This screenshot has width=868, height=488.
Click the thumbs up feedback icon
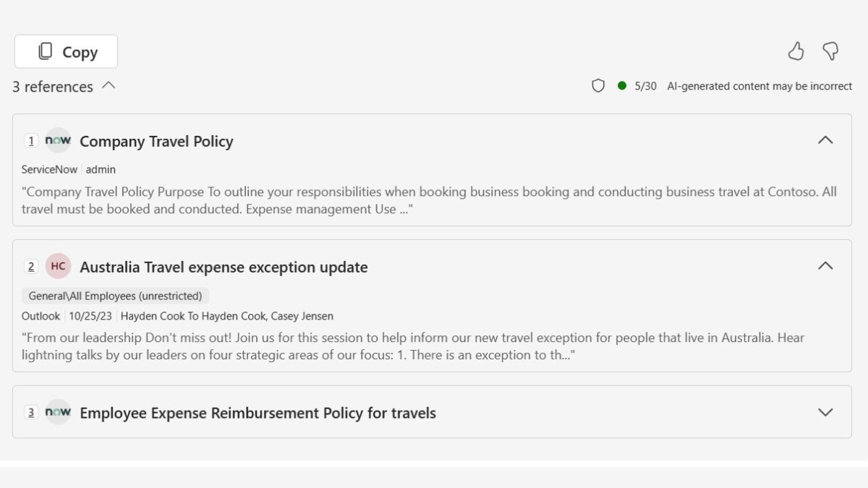[796, 51]
